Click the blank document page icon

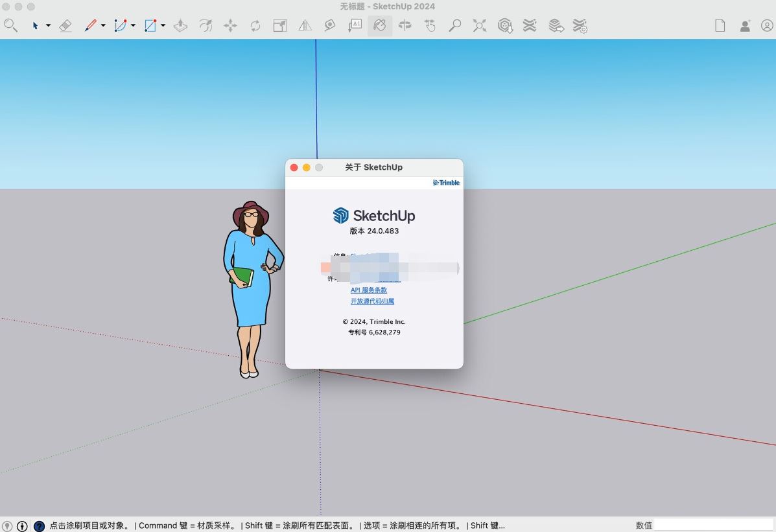[720, 25]
